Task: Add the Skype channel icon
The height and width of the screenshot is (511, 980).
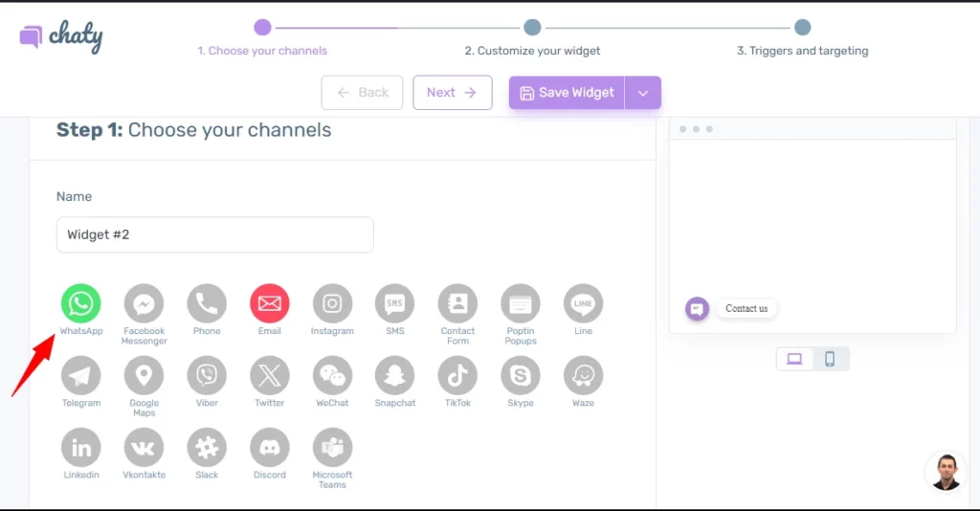Action: (x=521, y=375)
